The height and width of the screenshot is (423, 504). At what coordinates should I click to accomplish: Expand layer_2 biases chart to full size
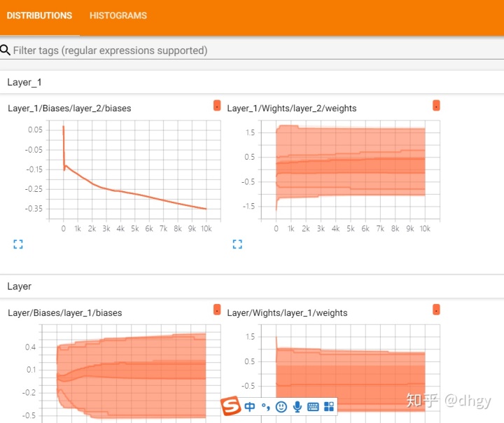[x=18, y=244]
